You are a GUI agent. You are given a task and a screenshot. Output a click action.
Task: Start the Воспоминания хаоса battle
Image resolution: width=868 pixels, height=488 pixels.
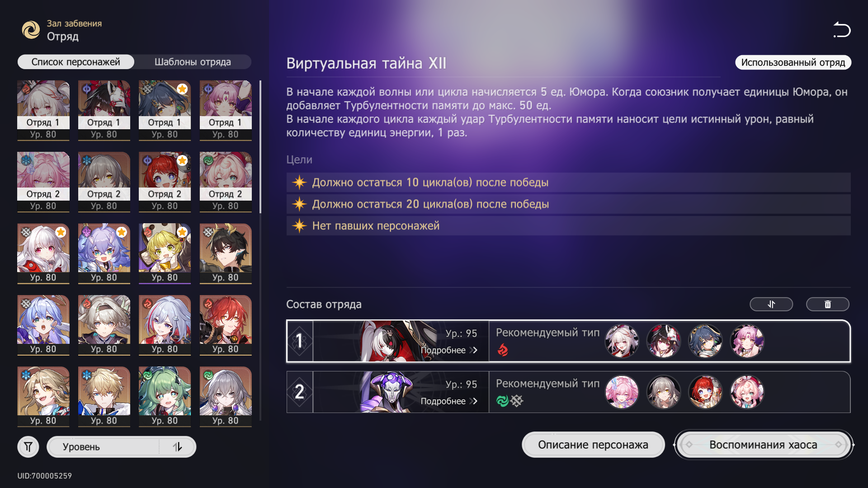[763, 445]
